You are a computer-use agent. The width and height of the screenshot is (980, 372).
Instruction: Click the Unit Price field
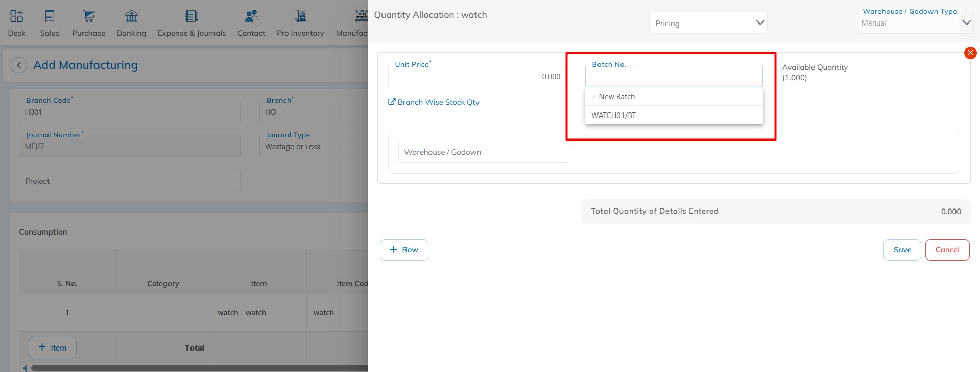pos(477,76)
